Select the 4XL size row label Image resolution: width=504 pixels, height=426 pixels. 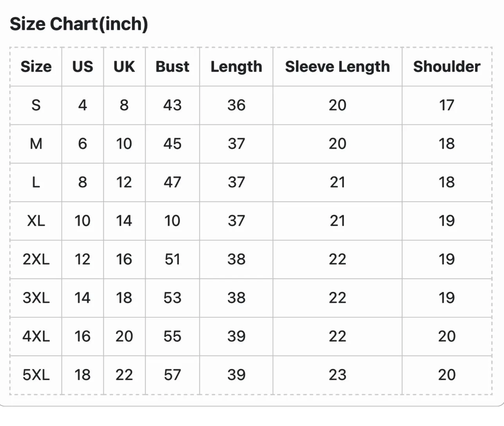pos(36,336)
